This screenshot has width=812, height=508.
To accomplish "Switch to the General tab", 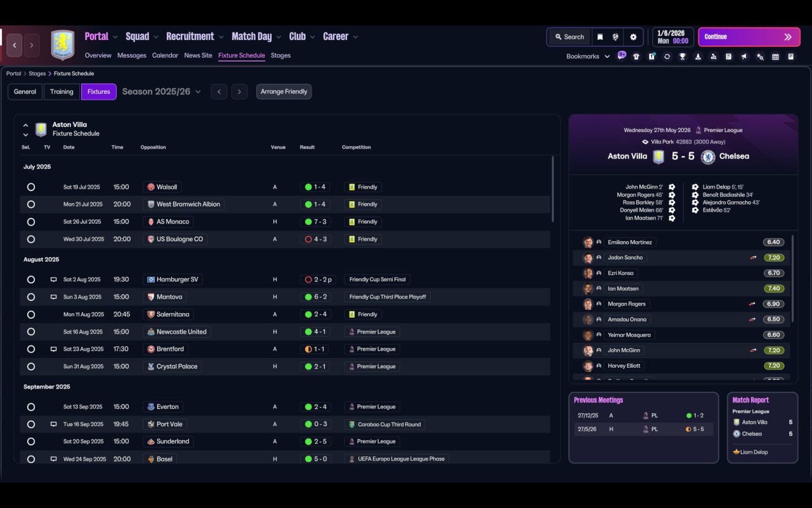I will pyautogui.click(x=25, y=91).
